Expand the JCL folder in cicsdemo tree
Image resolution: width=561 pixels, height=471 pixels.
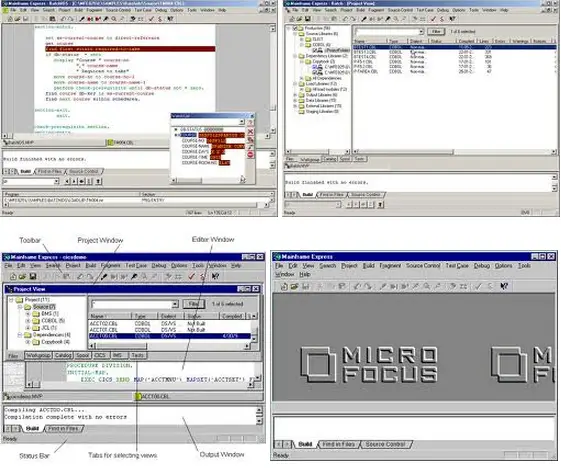click(28, 328)
